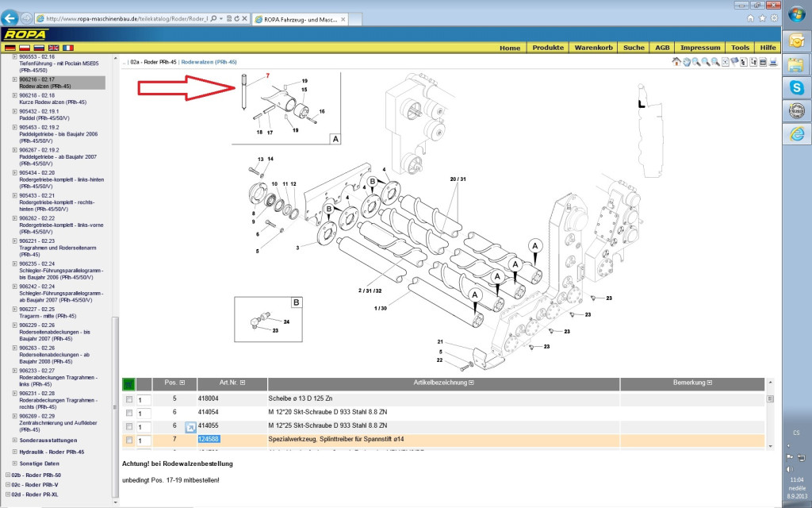Go back with the browser back arrow
This screenshot has width=812, height=508.
coord(10,18)
